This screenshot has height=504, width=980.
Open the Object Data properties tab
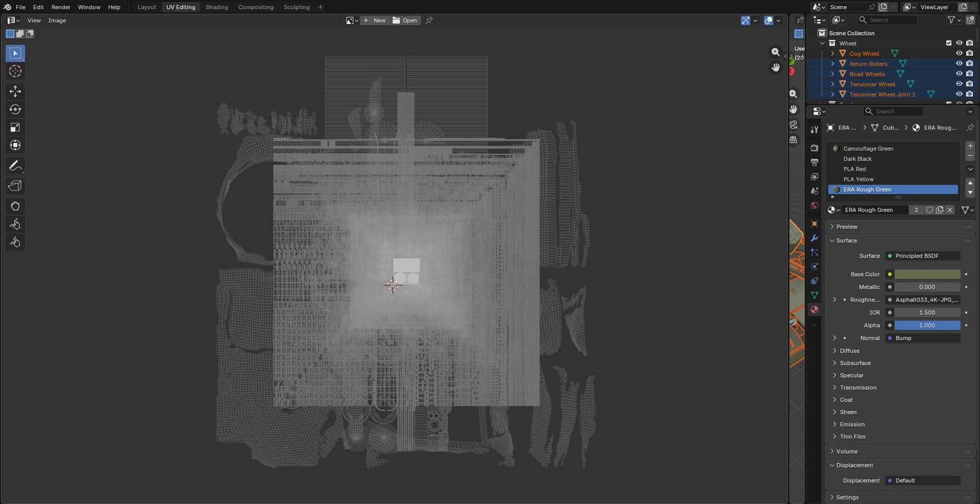coord(814,295)
